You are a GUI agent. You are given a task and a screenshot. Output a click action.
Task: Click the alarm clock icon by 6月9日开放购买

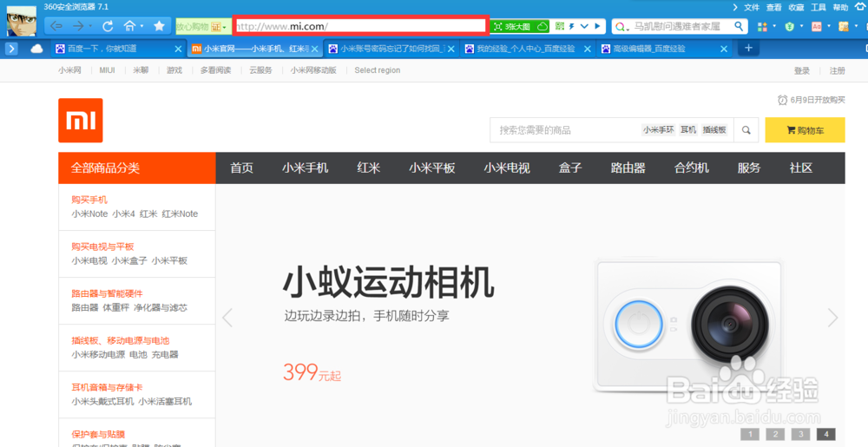click(x=782, y=100)
